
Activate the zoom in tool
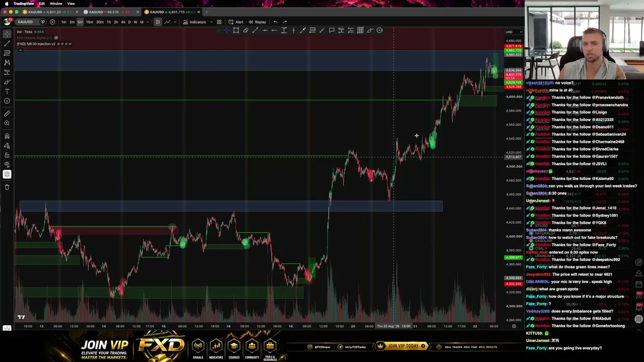point(7,123)
